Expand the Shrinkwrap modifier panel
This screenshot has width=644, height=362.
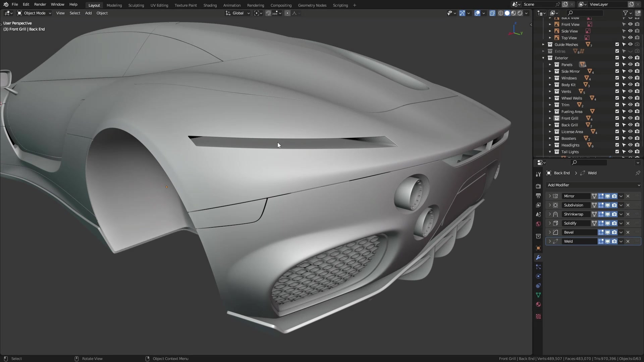pos(550,214)
